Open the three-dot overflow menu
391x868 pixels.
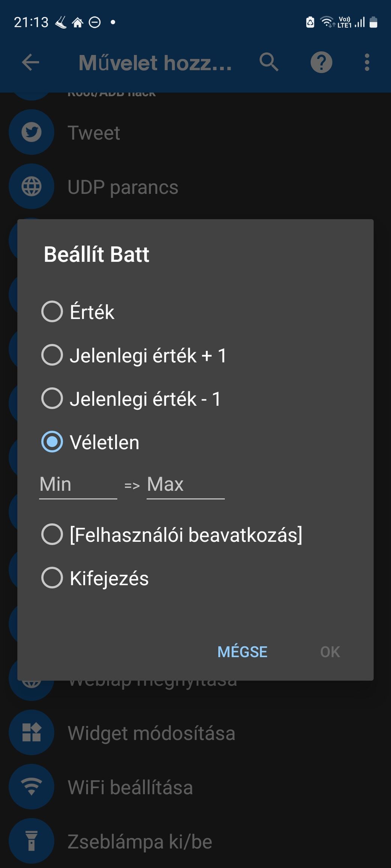tap(367, 62)
